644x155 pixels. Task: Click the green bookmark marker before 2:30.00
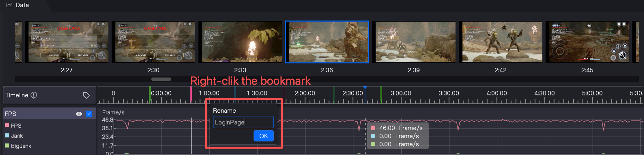pos(334,95)
